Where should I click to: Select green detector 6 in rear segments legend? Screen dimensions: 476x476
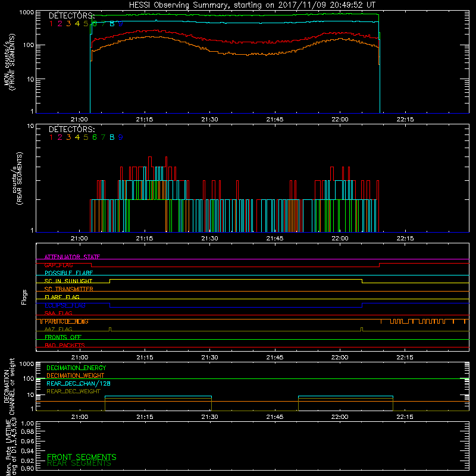(95, 137)
